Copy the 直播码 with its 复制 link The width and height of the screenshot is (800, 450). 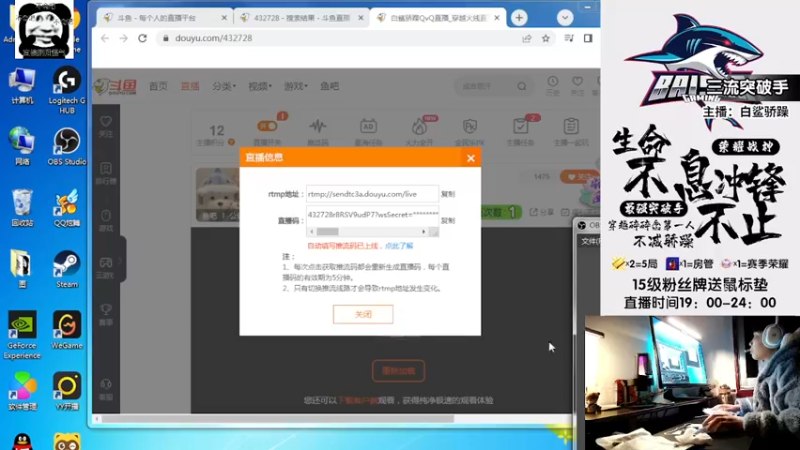click(x=447, y=220)
